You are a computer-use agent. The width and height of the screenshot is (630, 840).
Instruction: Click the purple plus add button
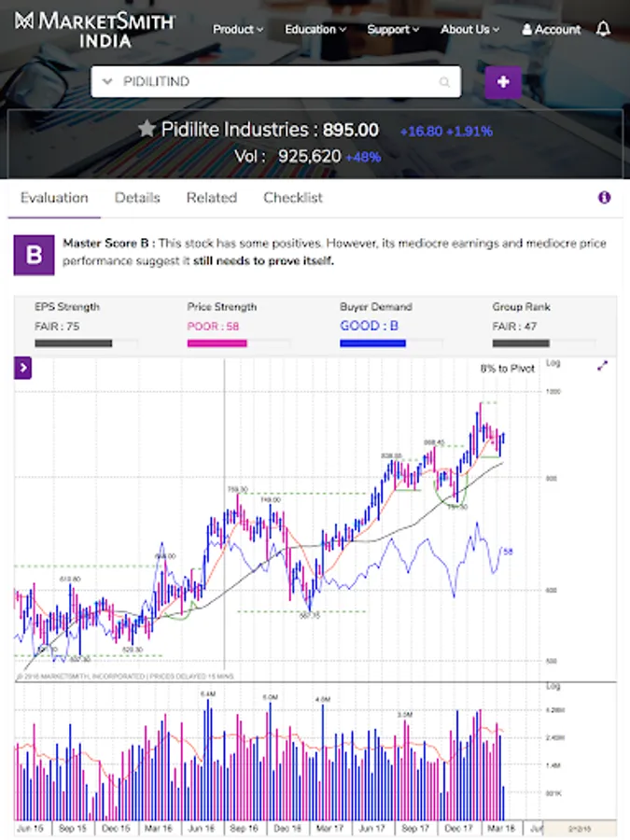pyautogui.click(x=503, y=82)
